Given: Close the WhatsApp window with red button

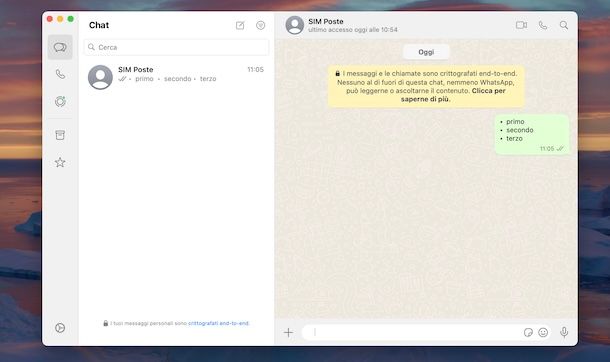Looking at the screenshot, I should pos(50,19).
